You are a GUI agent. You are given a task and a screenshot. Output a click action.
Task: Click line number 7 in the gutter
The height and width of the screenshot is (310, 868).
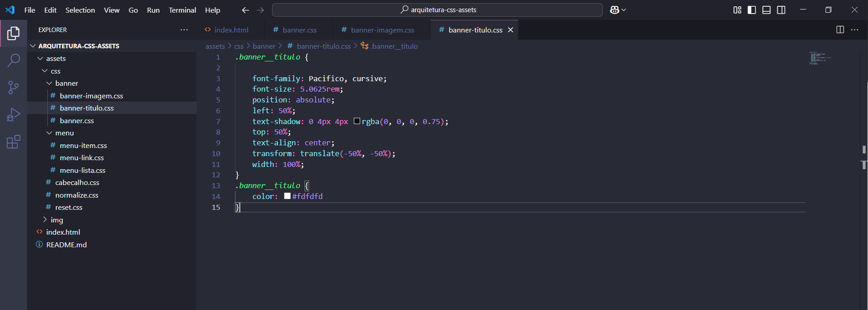click(x=218, y=121)
